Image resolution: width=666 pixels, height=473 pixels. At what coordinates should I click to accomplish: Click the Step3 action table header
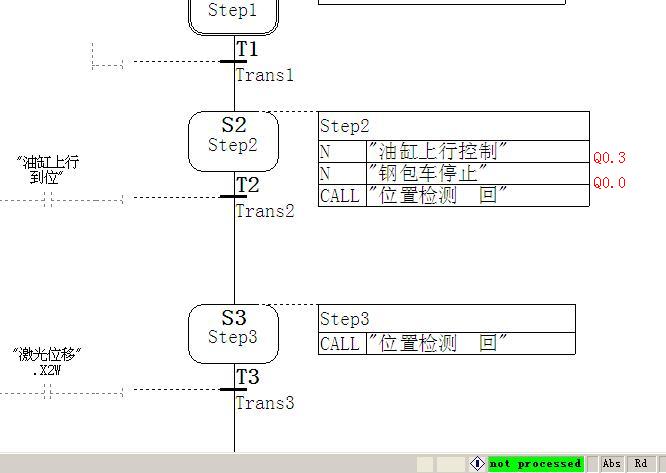446,319
